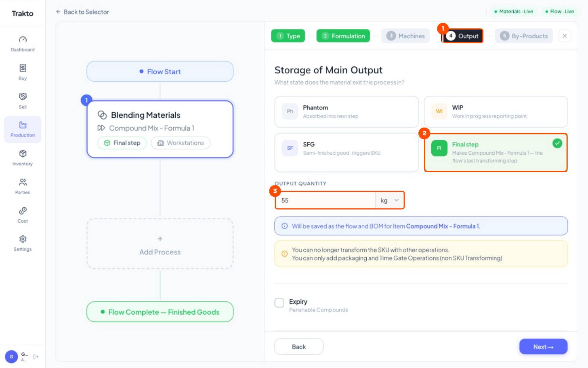Image resolution: width=588 pixels, height=368 pixels.
Task: Click the user avatar G circle
Action: (11, 357)
